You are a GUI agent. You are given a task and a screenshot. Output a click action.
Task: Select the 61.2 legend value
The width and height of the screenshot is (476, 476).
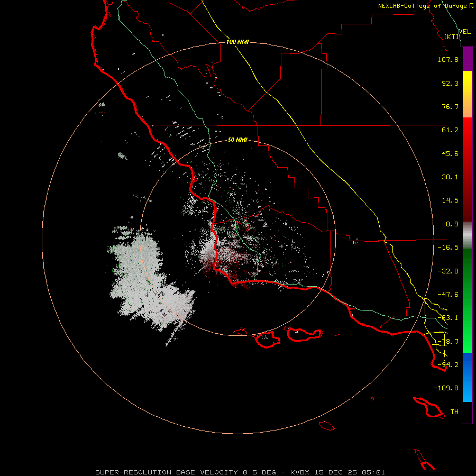(x=450, y=130)
